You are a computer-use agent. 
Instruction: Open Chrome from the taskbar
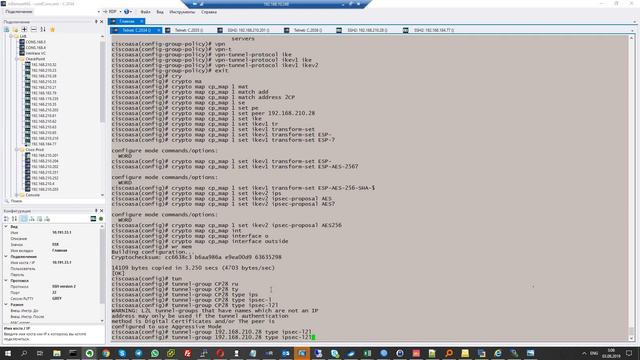tap(106, 353)
